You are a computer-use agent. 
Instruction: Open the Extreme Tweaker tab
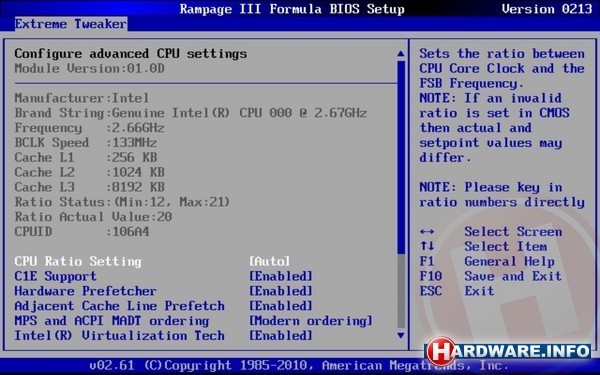tap(71, 24)
